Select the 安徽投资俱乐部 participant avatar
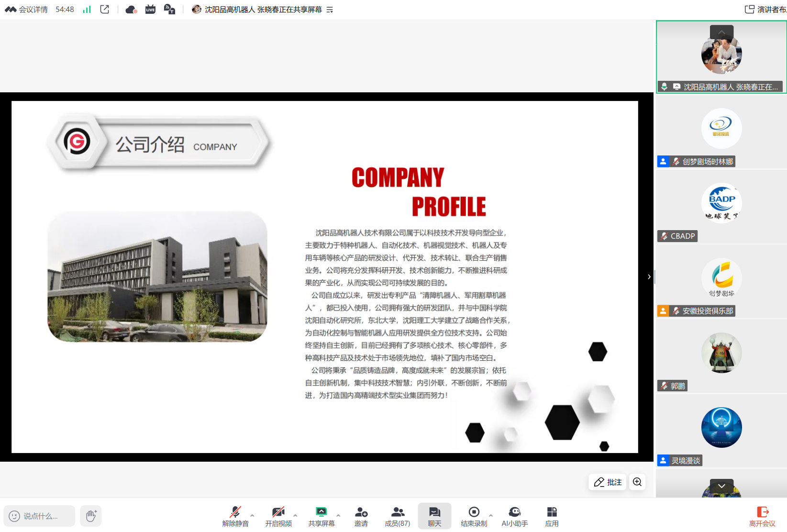Viewport: 787px width, 532px height. click(x=721, y=278)
